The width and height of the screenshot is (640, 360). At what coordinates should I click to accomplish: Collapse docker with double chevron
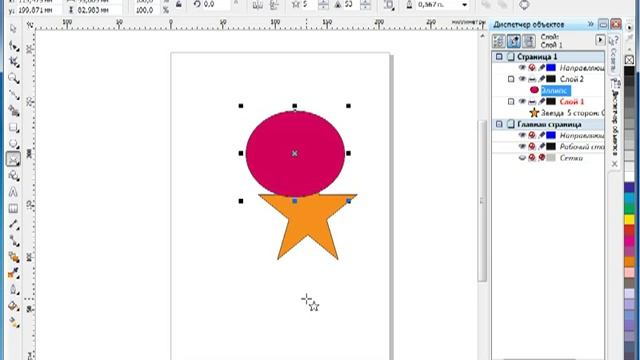click(x=590, y=24)
